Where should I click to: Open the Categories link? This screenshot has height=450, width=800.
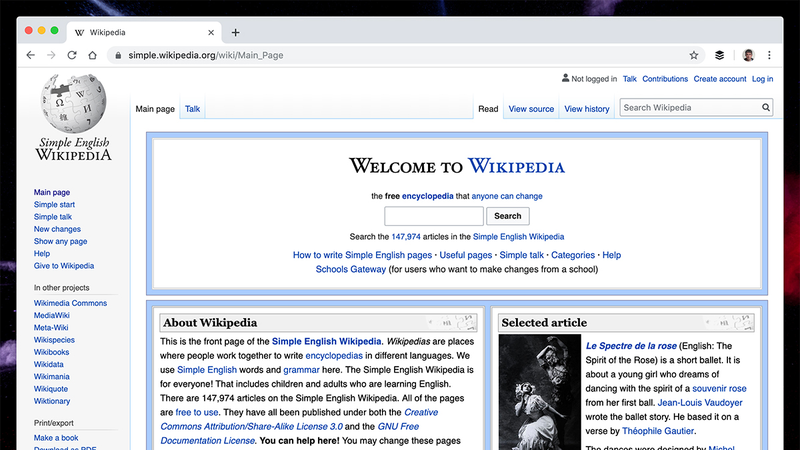[x=573, y=255]
